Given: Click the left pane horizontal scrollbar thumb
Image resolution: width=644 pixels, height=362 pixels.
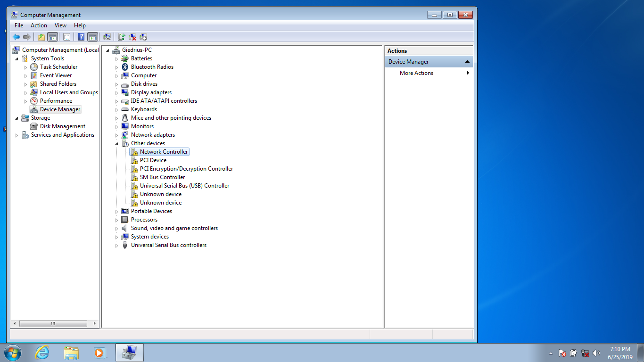Looking at the screenshot, I should click(53, 324).
